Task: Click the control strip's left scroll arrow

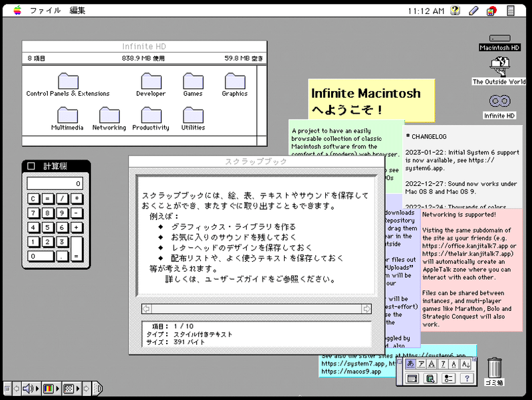Action: tap(16, 389)
